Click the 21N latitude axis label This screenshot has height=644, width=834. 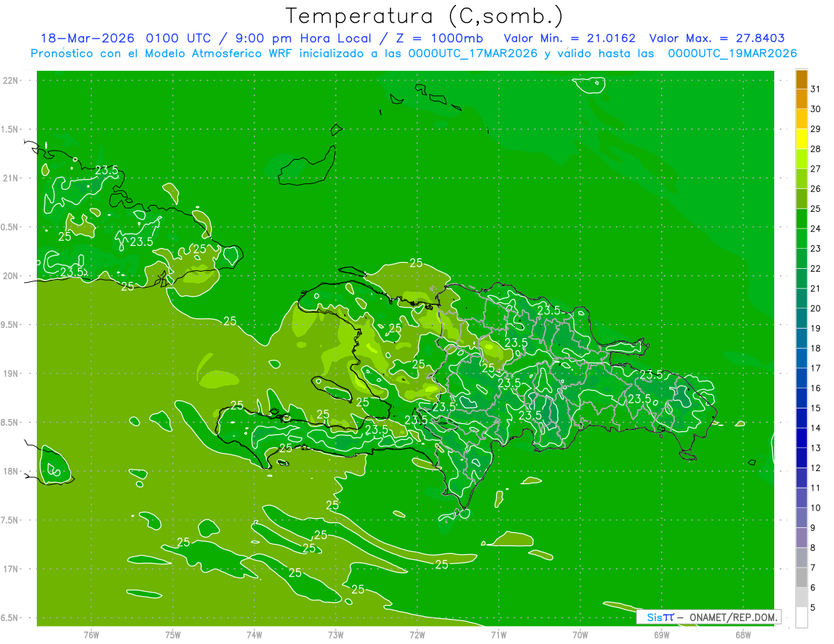11,178
